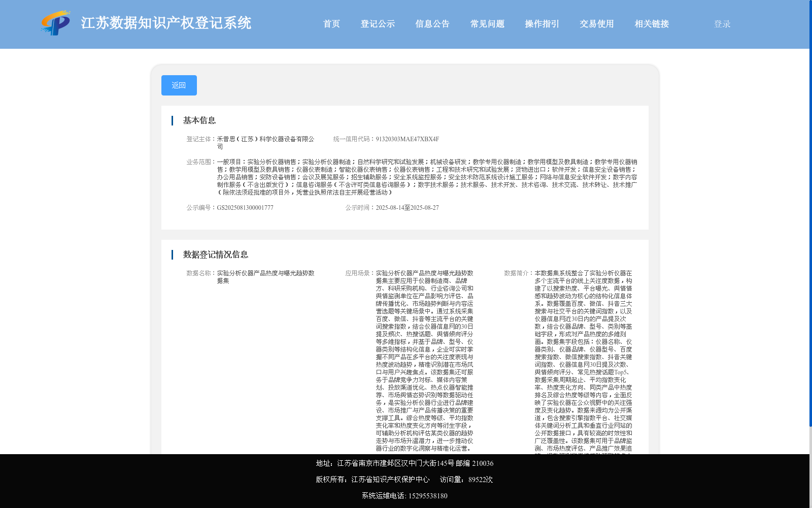Select 操作指引 navigation item
Screen dimensions: 812x508
(542, 24)
